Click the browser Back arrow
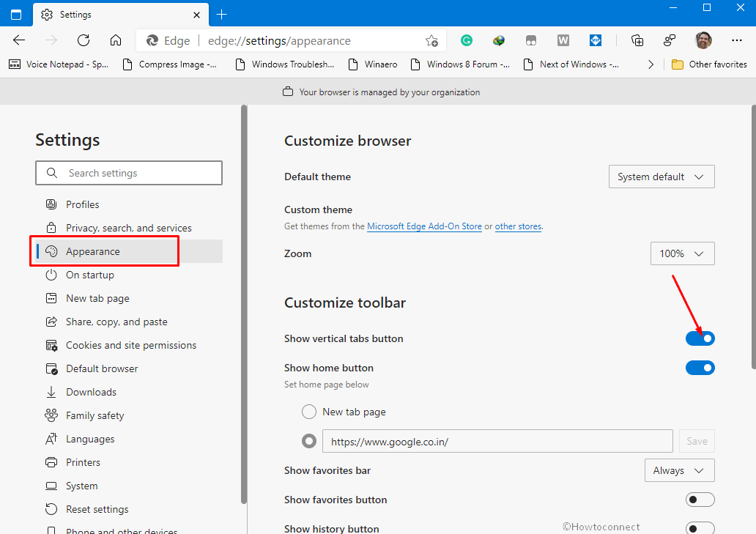Image resolution: width=756 pixels, height=534 pixels. click(x=19, y=40)
